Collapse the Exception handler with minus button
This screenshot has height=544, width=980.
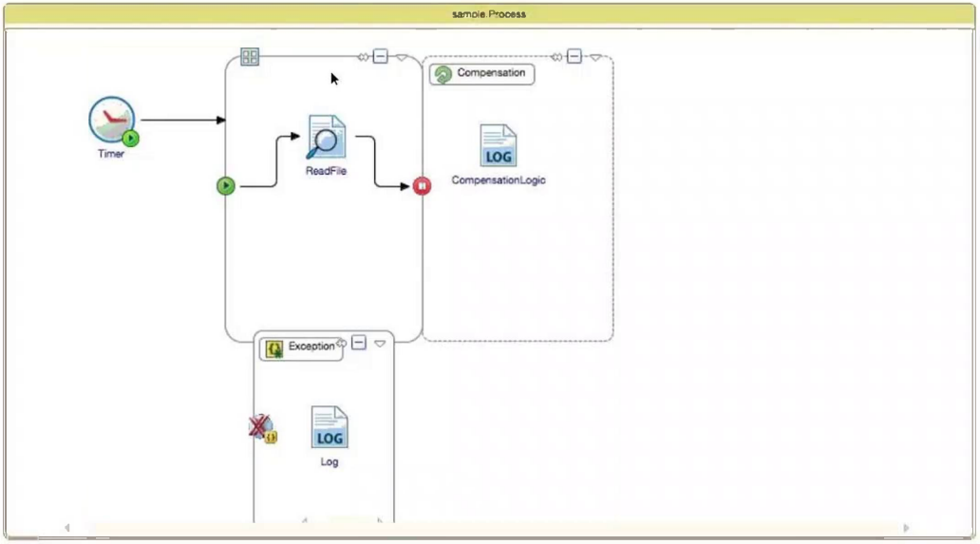coord(358,343)
